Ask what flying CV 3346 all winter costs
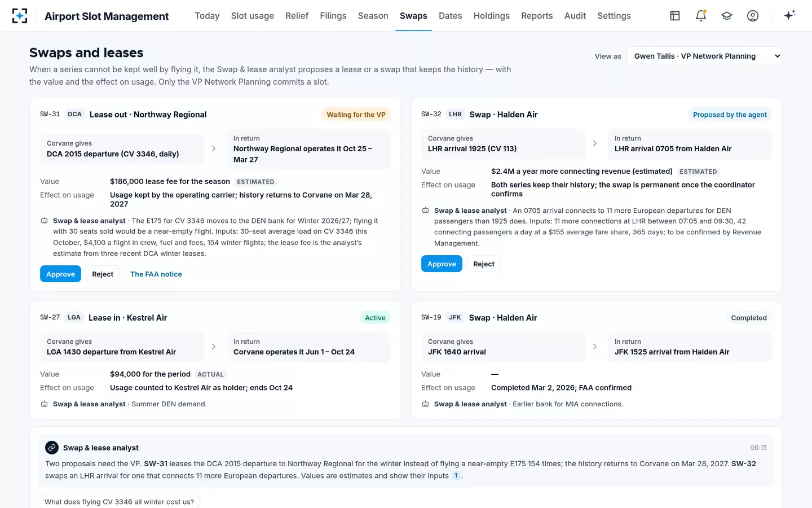 click(119, 502)
